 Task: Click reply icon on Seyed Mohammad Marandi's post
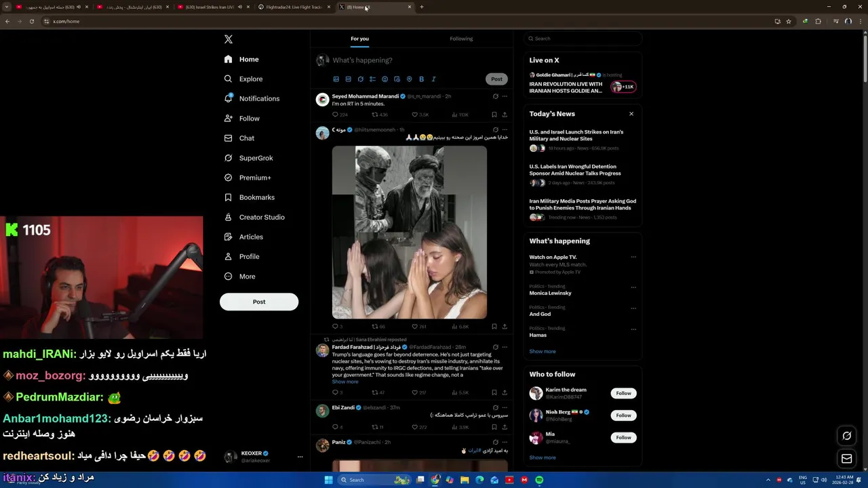(335, 115)
